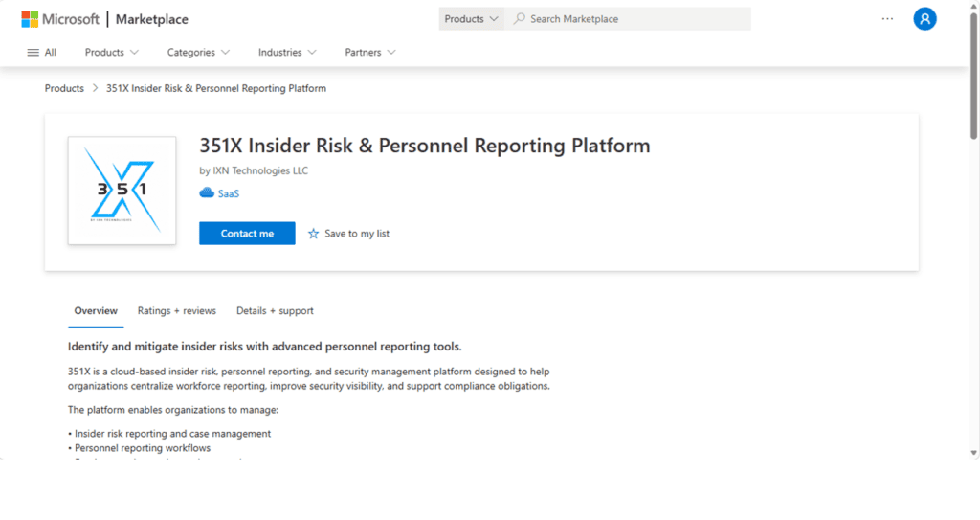Switch to the Overview tab

[96, 311]
